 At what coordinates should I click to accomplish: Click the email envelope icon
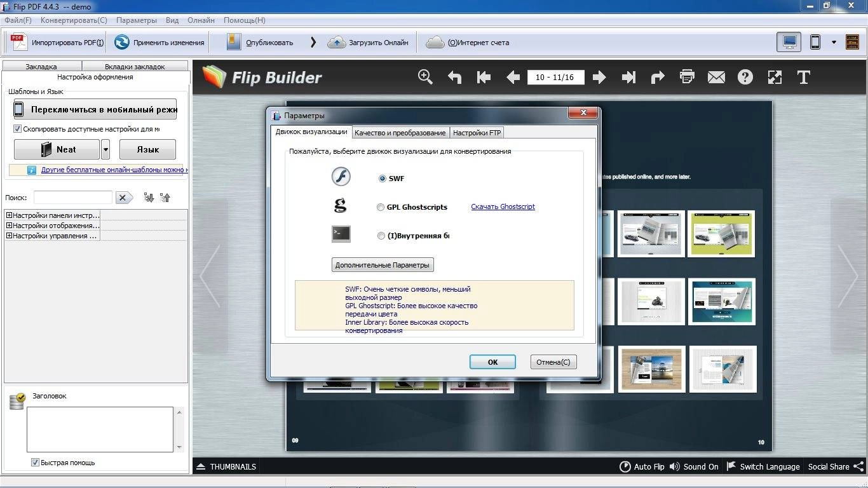click(x=716, y=78)
